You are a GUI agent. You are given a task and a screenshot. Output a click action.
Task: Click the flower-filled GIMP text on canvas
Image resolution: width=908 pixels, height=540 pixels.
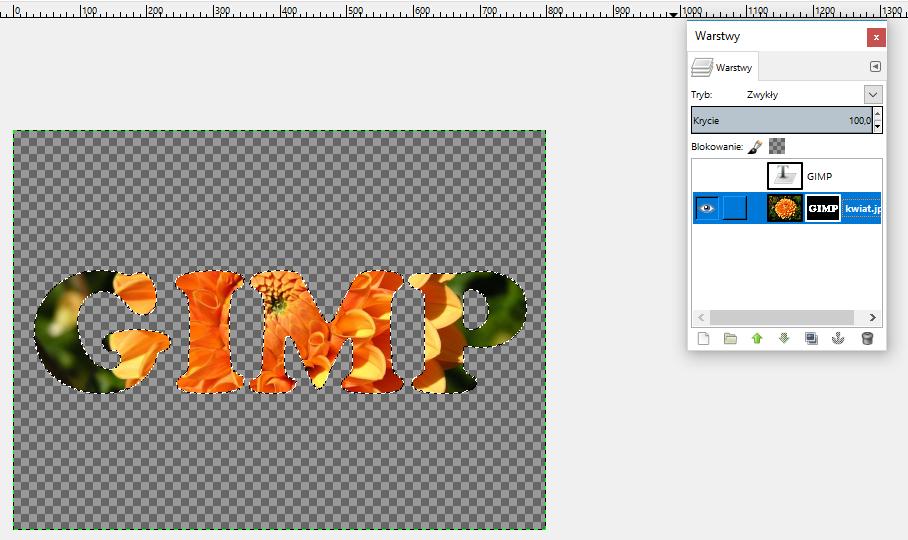tap(280, 332)
